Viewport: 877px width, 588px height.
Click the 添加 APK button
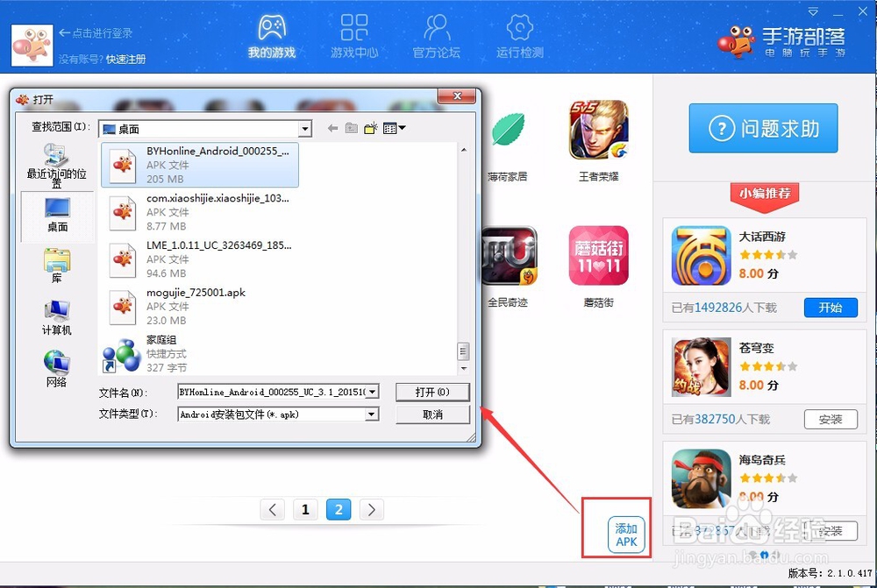pyautogui.click(x=626, y=535)
